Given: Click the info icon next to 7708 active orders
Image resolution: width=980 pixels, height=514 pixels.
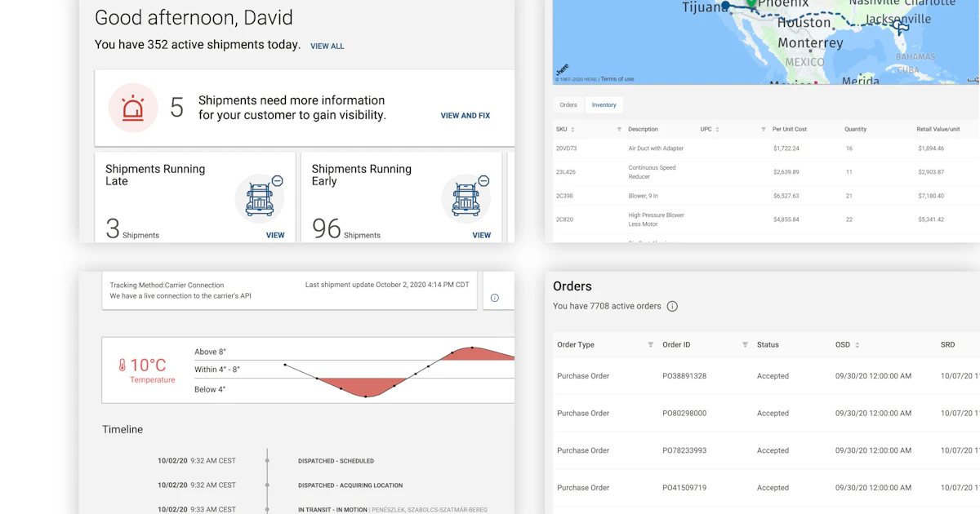Looking at the screenshot, I should tap(672, 306).
